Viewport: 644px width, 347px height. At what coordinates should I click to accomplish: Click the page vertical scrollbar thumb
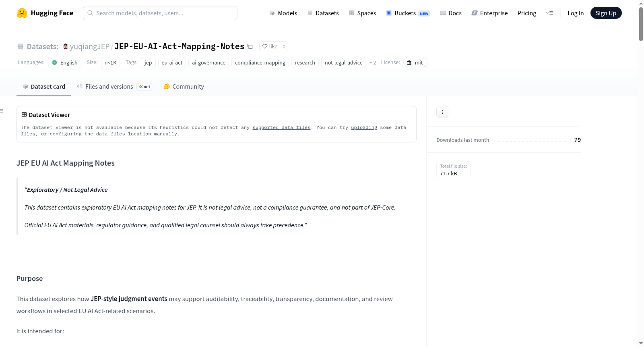point(641,23)
